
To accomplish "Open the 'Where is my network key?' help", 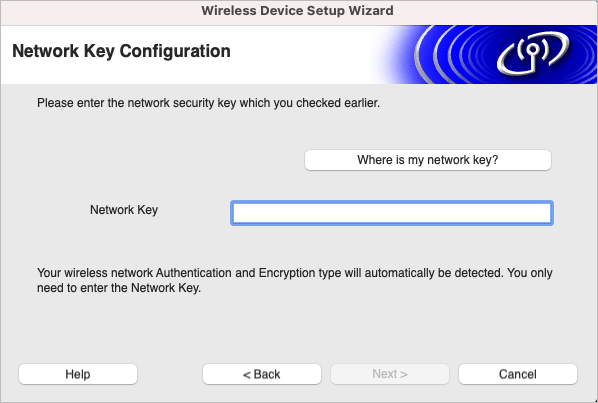I will click(428, 160).
